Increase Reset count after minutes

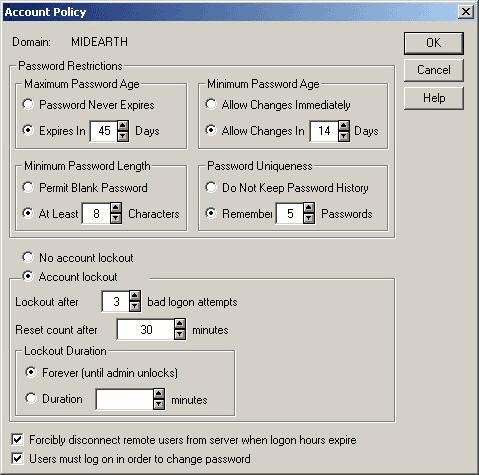[180, 324]
